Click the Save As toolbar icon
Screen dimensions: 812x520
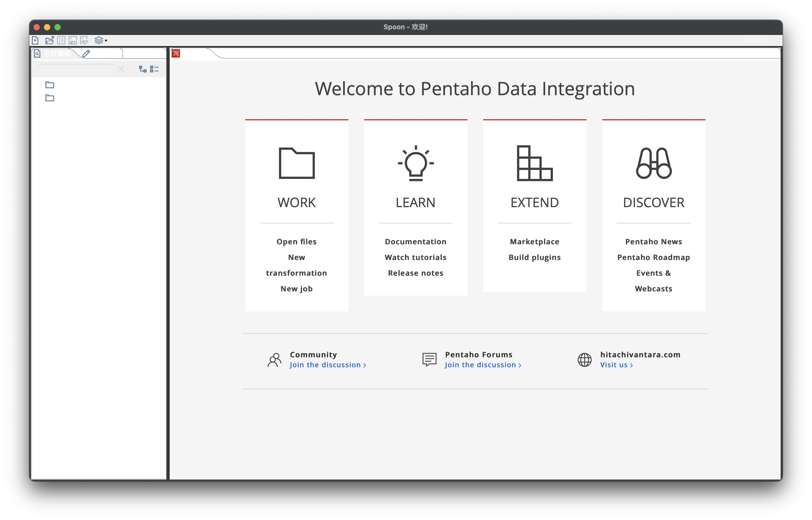[x=84, y=41]
